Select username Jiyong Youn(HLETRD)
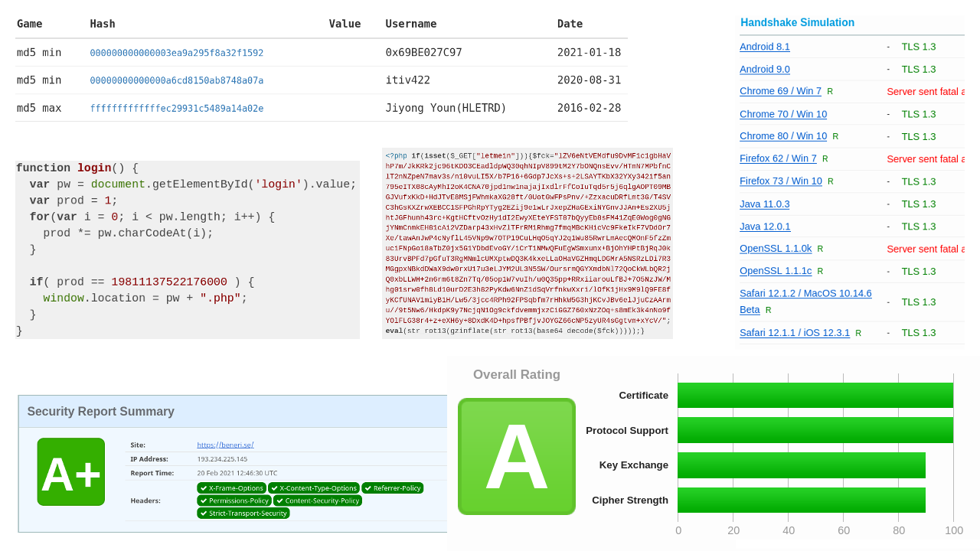Screen dimensions: 980x551 click(x=446, y=108)
